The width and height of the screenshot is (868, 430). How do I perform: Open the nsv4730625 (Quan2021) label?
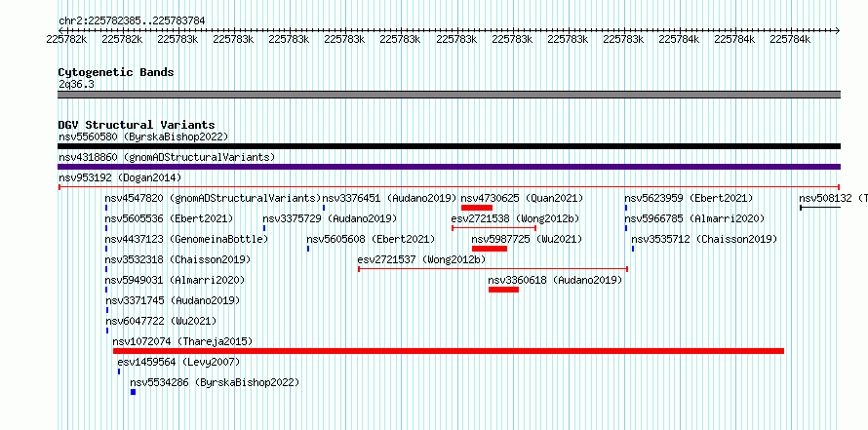click(x=522, y=198)
